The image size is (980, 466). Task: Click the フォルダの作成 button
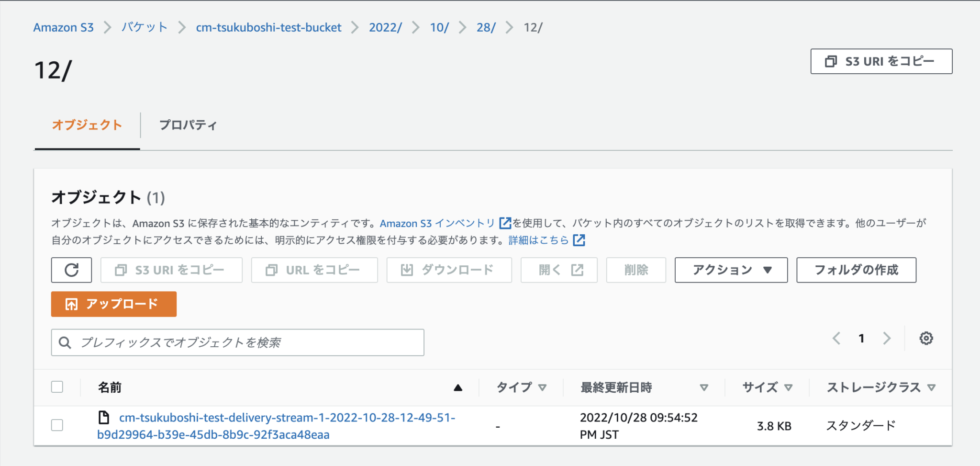tap(856, 270)
